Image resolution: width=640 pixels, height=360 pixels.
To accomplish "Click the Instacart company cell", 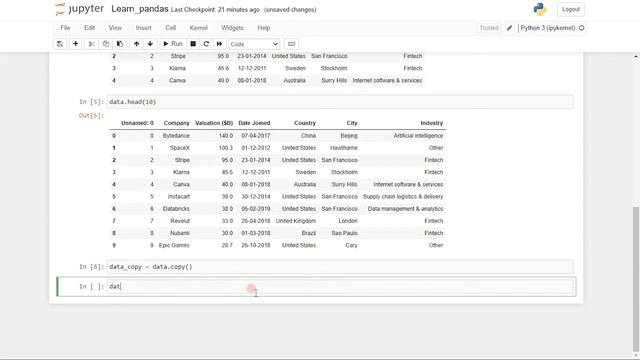I will tap(178, 196).
